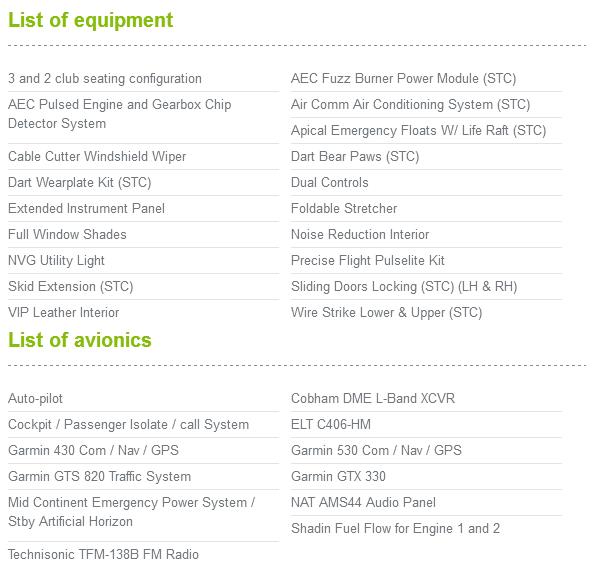This screenshot has width=594, height=567.
Task: Click Garmin GTX 330 entry
Action: pos(338,476)
